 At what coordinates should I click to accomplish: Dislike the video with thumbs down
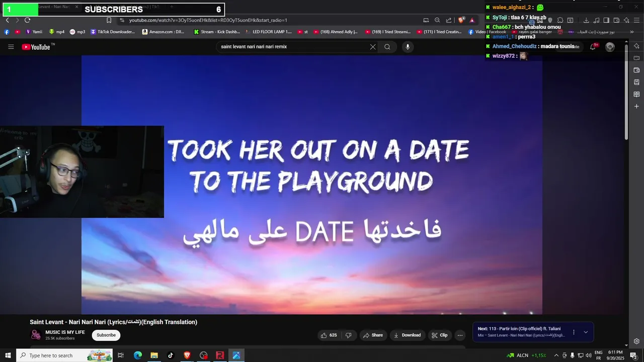tap(348, 335)
